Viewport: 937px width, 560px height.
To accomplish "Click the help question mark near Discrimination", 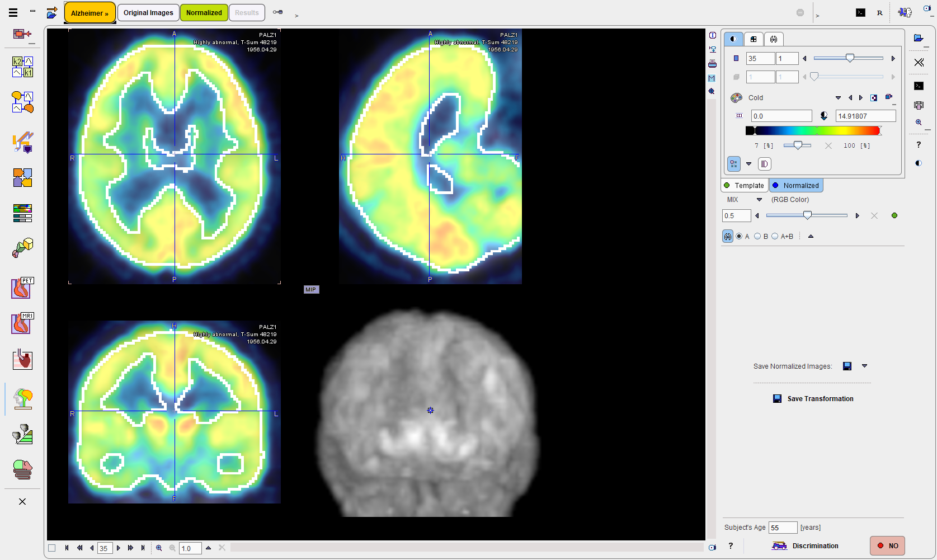I will click(731, 545).
